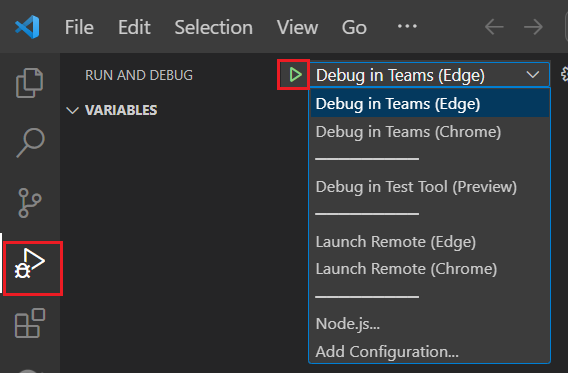
Task: Navigate forward with the right arrow
Action: click(x=533, y=27)
